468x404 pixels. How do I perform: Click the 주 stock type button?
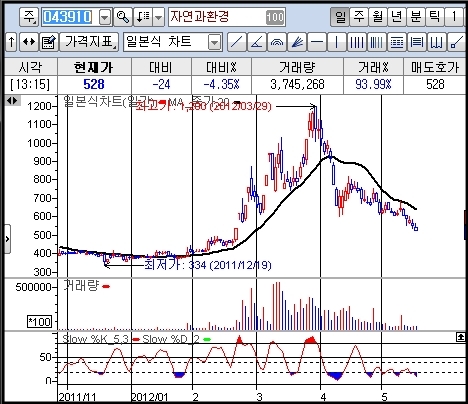tap(29, 17)
